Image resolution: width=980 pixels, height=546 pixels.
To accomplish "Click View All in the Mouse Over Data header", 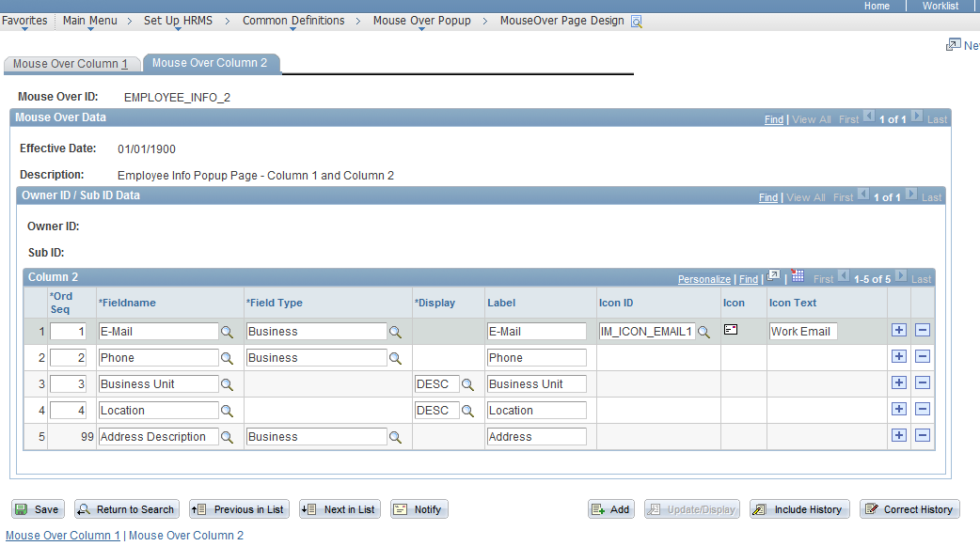I will pos(811,118).
